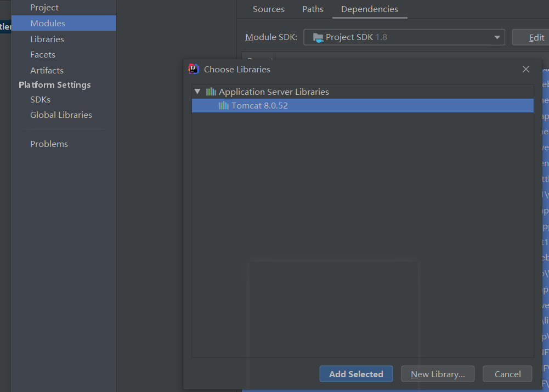
Task: Click the Platform Settings heading
Action: click(x=55, y=84)
